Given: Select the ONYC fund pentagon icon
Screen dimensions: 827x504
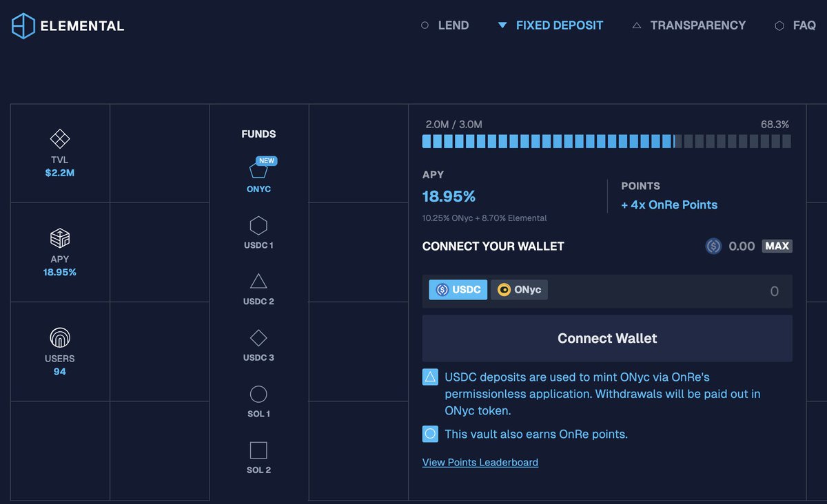Looking at the screenshot, I should click(258, 169).
